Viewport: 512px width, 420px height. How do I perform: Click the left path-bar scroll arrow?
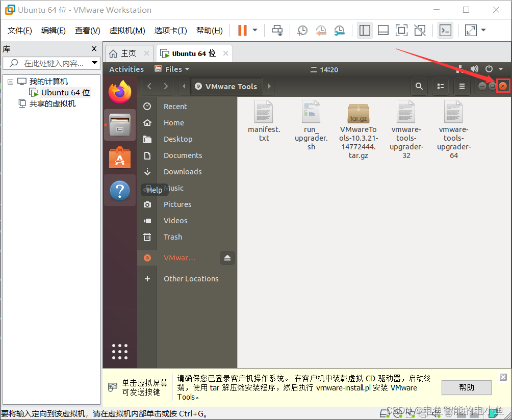point(184,86)
